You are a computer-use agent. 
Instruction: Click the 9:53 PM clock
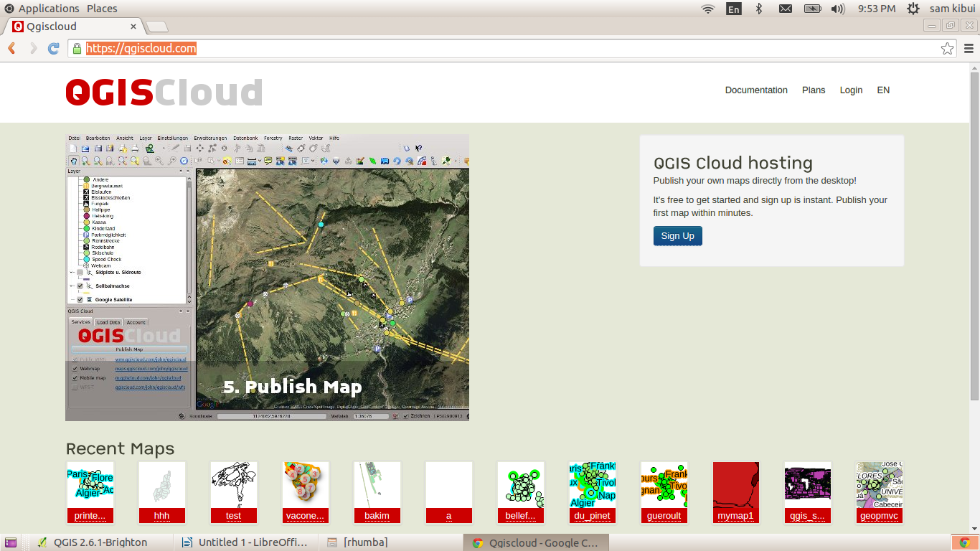tap(877, 9)
